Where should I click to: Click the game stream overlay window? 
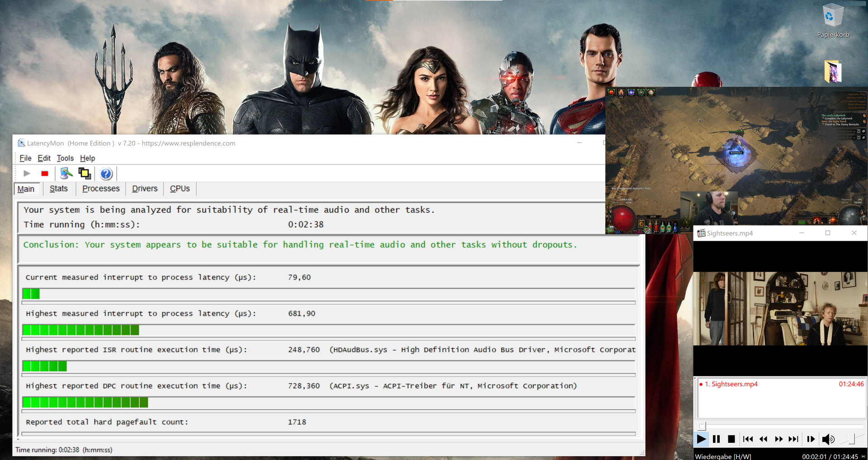pyautogui.click(x=736, y=160)
